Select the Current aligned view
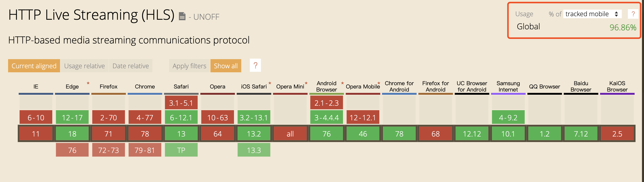This screenshot has height=182, width=644. pos(34,66)
